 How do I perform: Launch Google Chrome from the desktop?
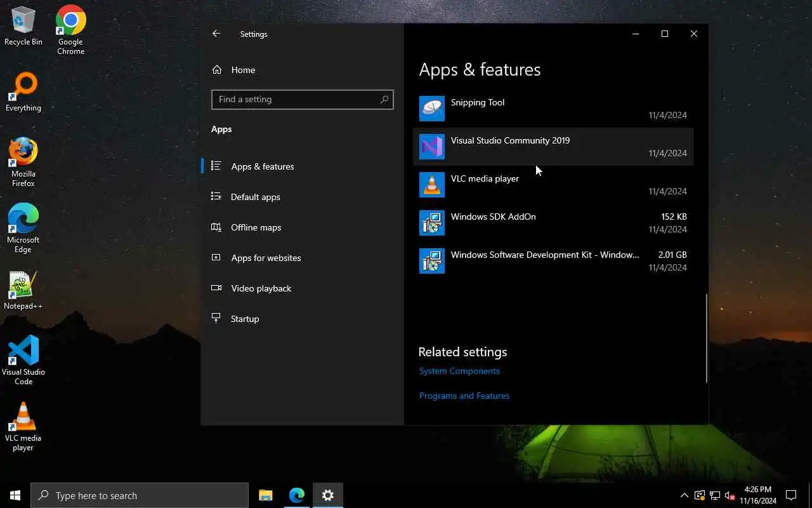[70, 30]
